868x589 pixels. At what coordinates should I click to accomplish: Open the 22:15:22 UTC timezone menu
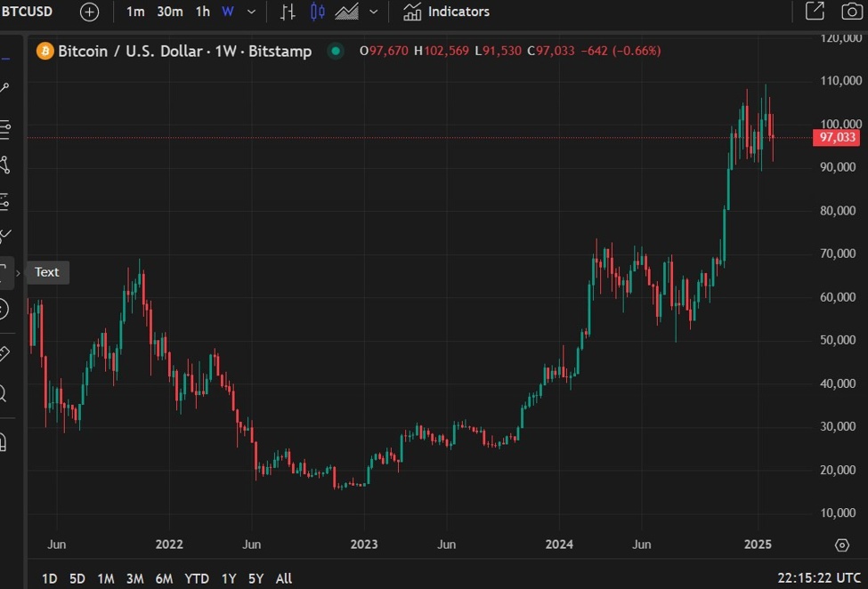pos(818,578)
